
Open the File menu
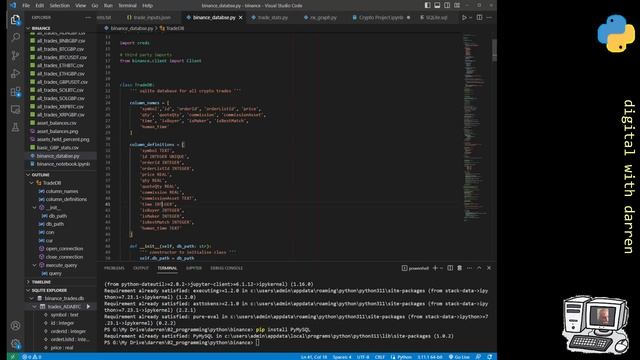26,6
